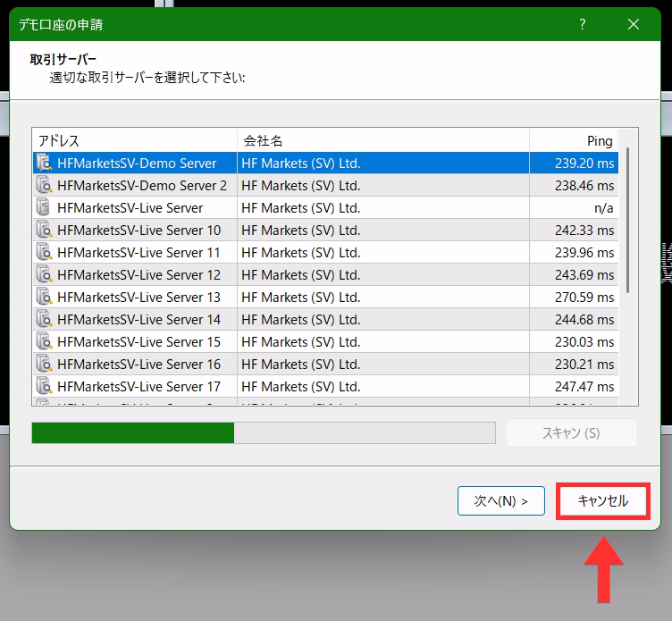The width and height of the screenshot is (672, 621).
Task: Click company name in Demo Server row
Action: coord(301,164)
